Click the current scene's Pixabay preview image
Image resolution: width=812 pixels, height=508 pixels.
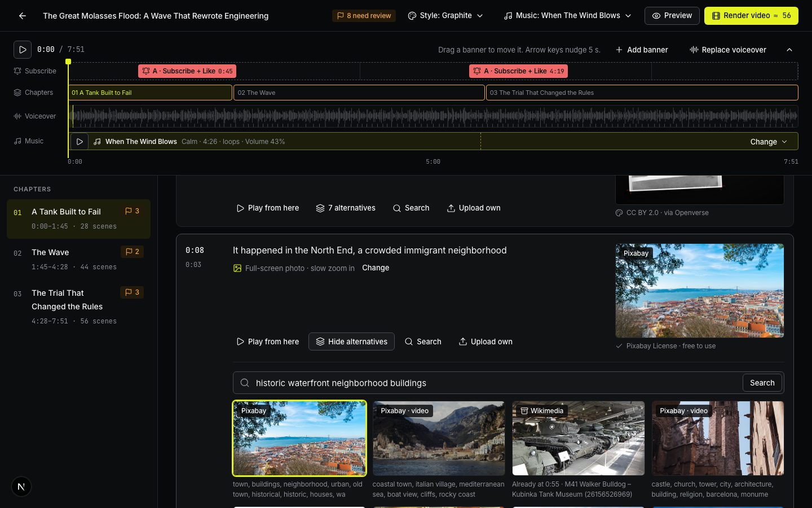[700, 291]
